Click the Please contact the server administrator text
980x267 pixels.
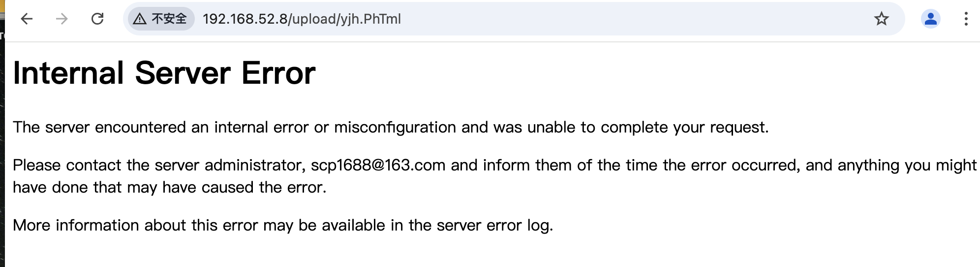tap(157, 165)
